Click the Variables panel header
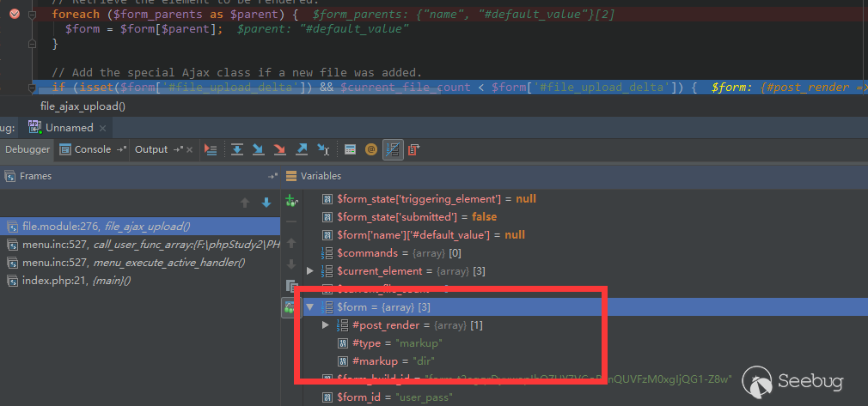868x406 pixels. [574, 176]
